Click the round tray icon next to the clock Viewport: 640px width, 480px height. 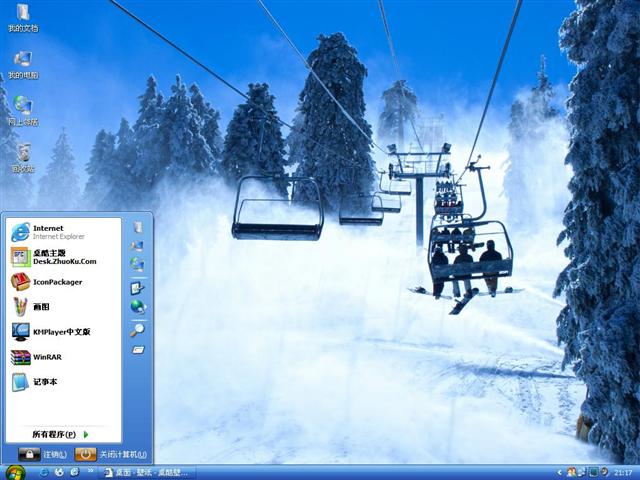(x=603, y=472)
